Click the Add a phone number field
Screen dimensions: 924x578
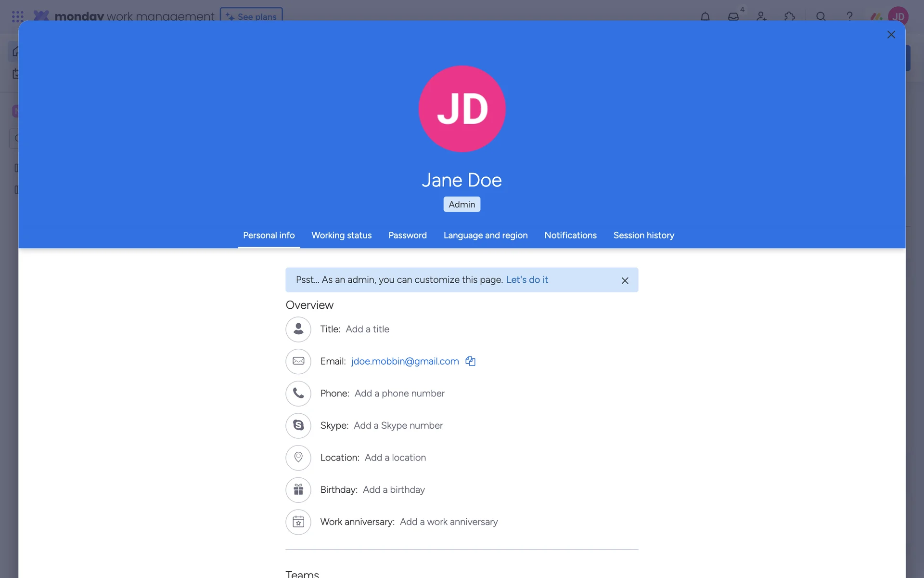click(399, 394)
